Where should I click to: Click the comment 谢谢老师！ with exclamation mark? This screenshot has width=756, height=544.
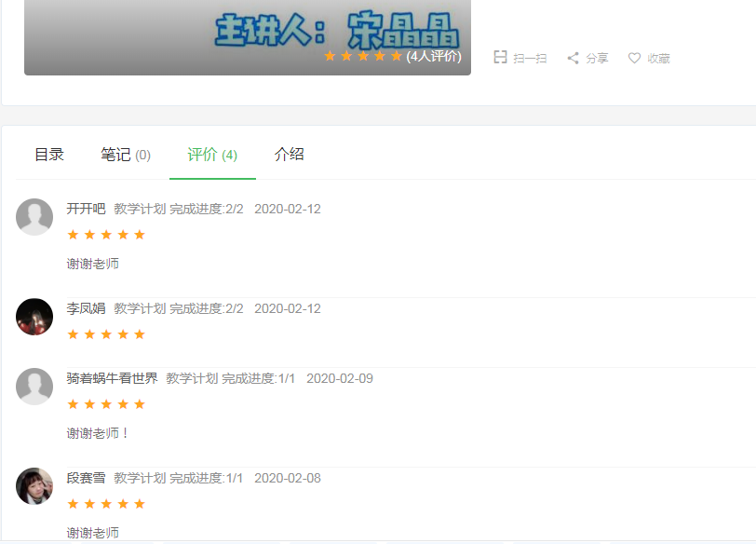[98, 433]
